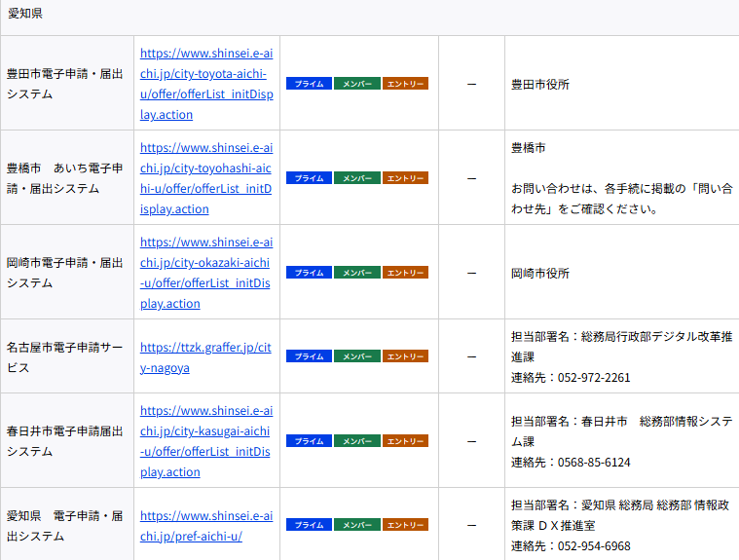Viewport: 739px width, 560px height.
Task: Follow the Okazaki city application system link
Action: (x=205, y=273)
